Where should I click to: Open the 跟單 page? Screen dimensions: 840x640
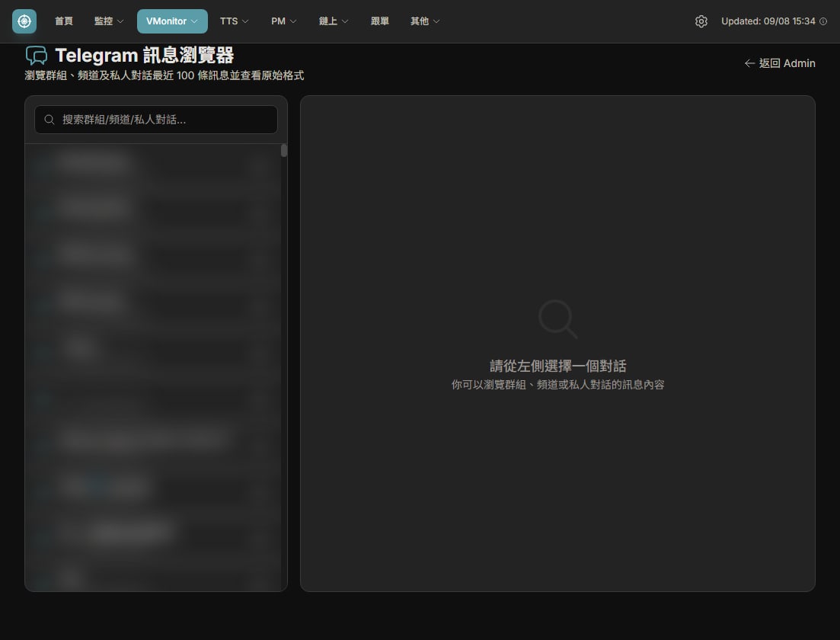[x=380, y=21]
